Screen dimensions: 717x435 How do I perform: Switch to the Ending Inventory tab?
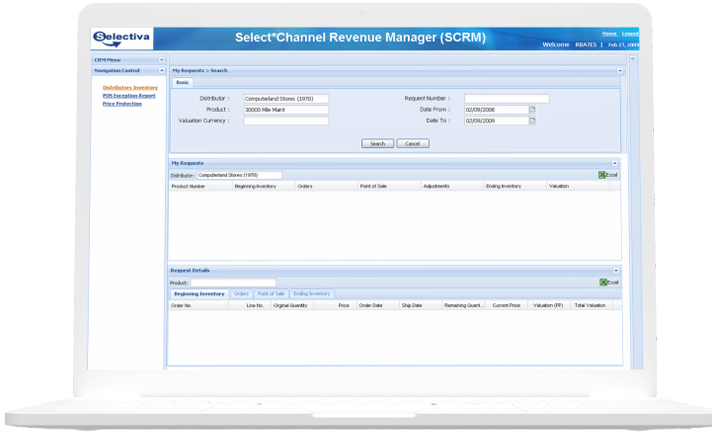click(311, 294)
